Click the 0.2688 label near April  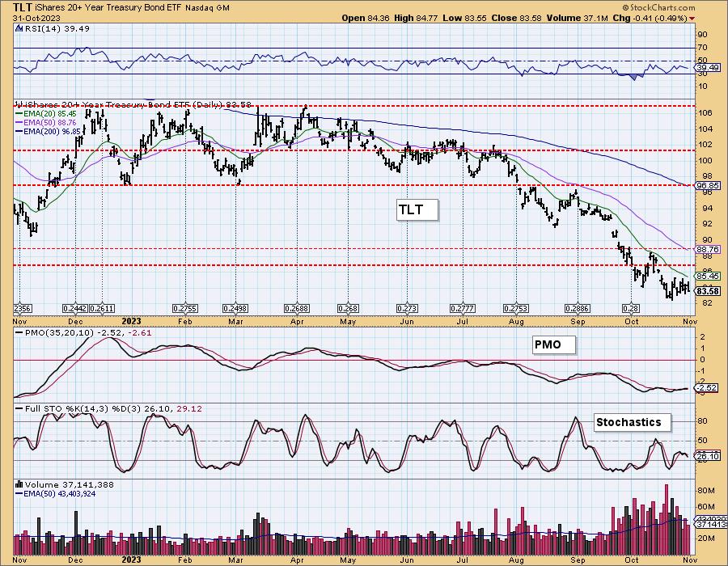pyautogui.click(x=297, y=309)
